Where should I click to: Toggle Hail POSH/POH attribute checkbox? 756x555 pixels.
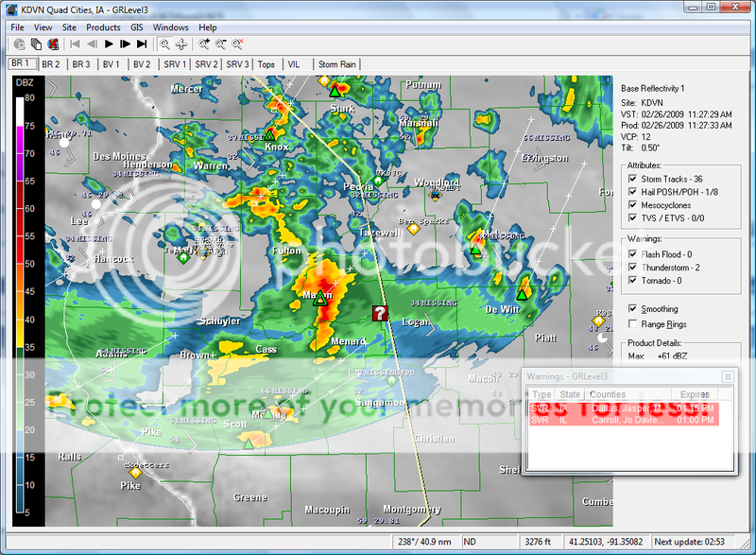[632, 192]
